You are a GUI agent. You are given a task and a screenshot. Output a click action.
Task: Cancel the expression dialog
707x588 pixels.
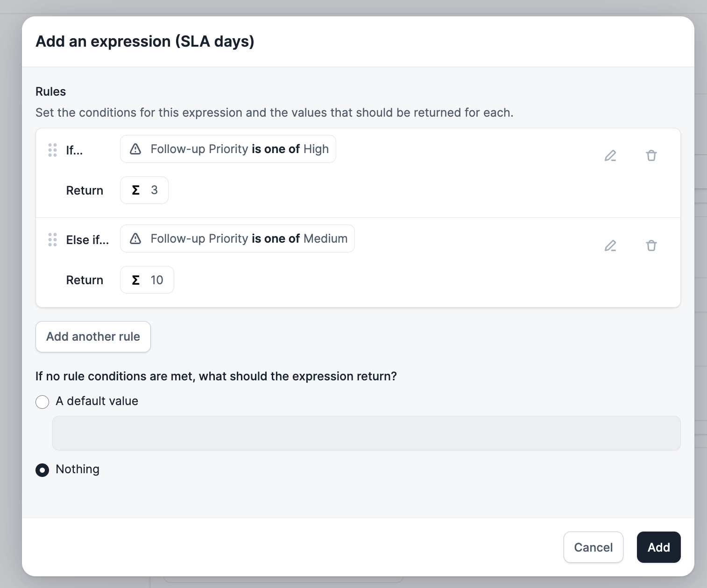tap(593, 547)
